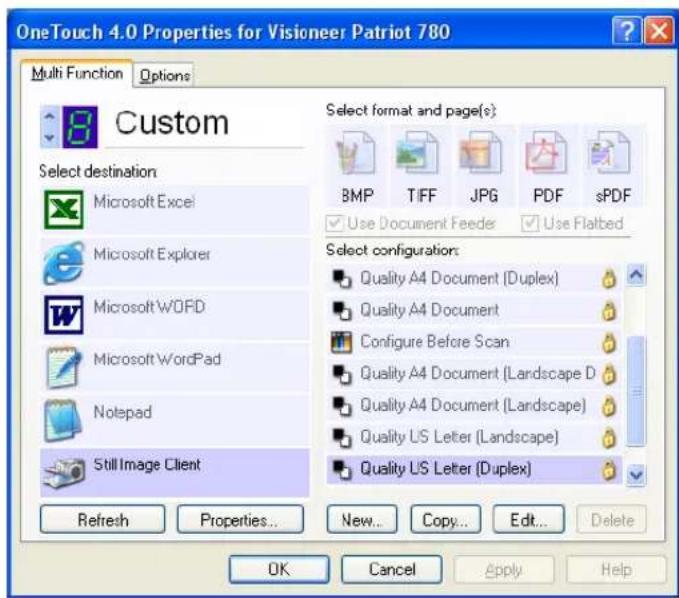679x598 pixels.
Task: Open the Options tab
Action: (x=164, y=75)
